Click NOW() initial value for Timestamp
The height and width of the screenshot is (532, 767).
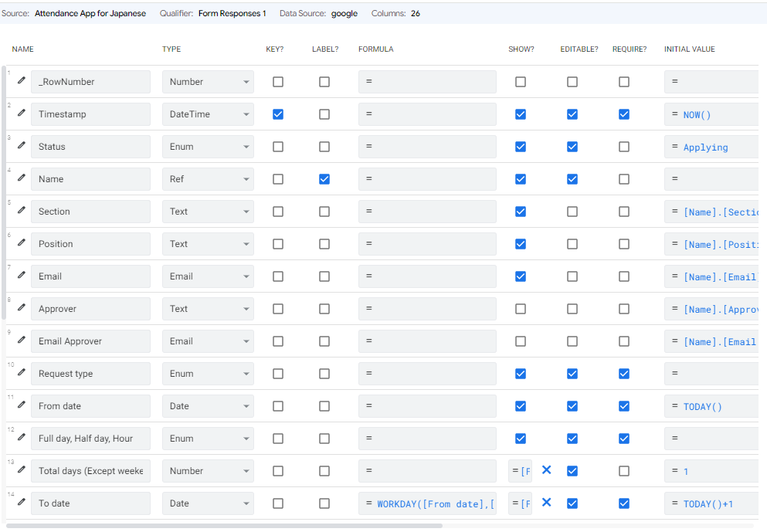[711, 114]
